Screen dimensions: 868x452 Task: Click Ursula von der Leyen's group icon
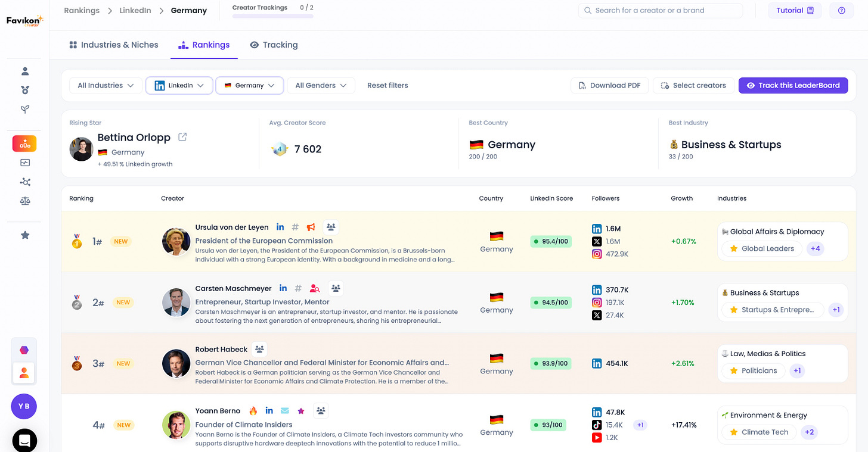click(331, 227)
